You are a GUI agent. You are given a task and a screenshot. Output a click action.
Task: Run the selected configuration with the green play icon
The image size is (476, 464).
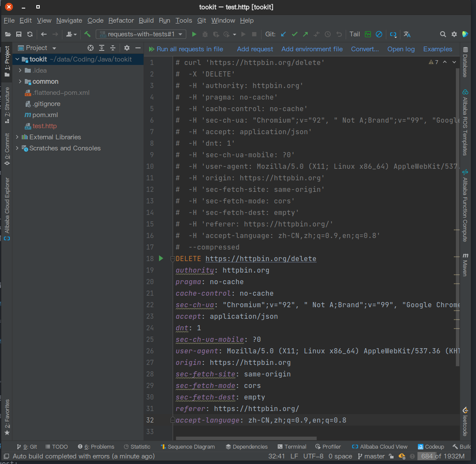pos(194,34)
